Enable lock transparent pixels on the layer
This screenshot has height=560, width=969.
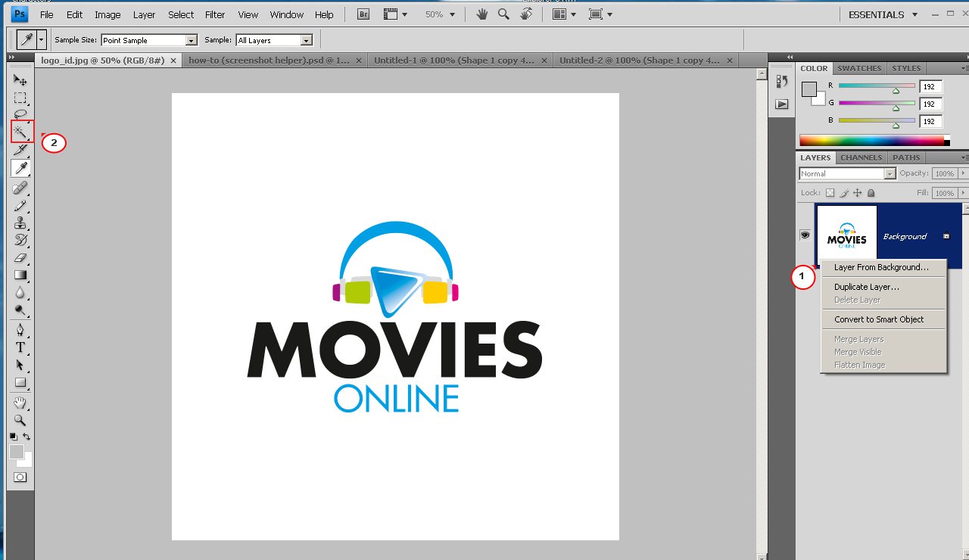[830, 193]
